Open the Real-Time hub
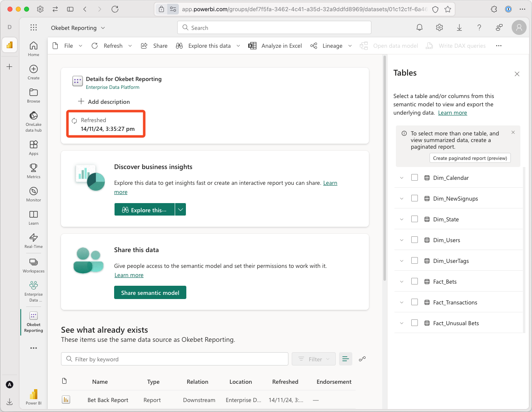The image size is (532, 412). pos(34,240)
